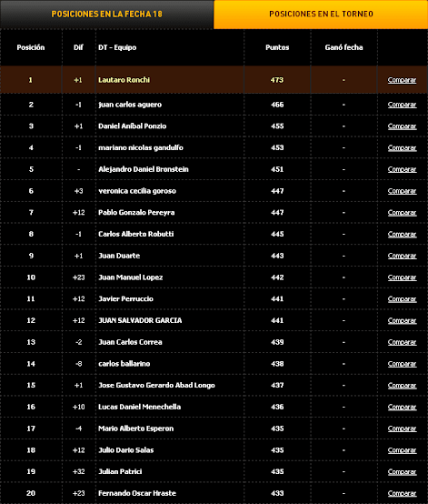Click Comparar for Juan Carlos Correa
The height and width of the screenshot is (504, 428).
[402, 342]
